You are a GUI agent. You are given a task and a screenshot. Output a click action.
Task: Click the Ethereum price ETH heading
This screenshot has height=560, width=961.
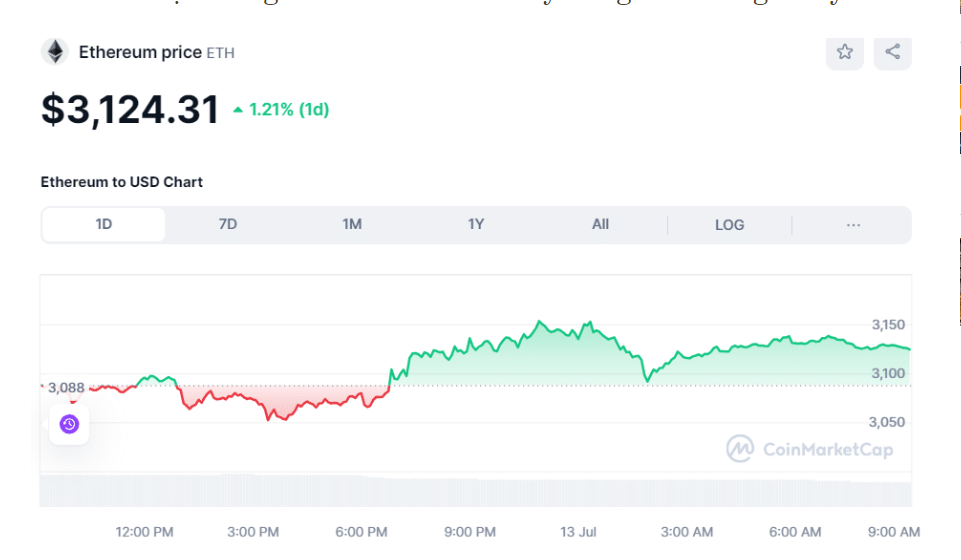[156, 53]
